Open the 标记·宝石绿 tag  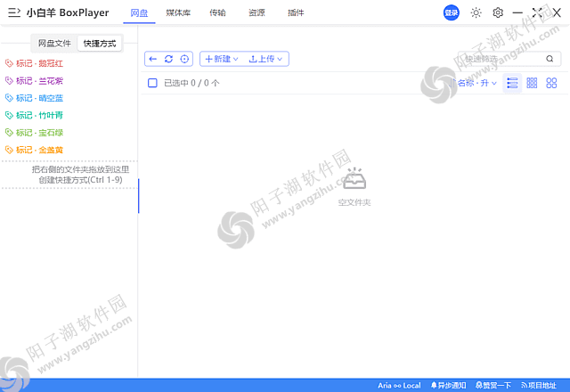[34, 133]
